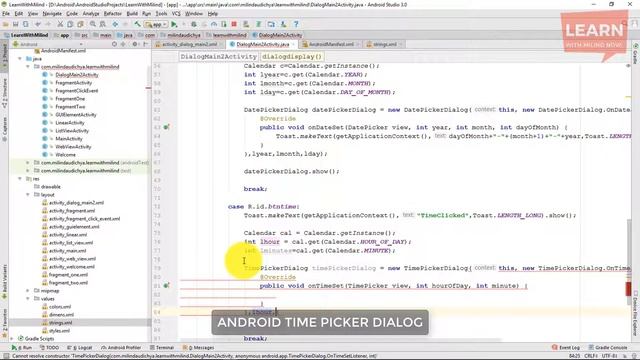
Task: Click DialogMain2Activity class breadcrumb in editor
Action: pos(218,56)
